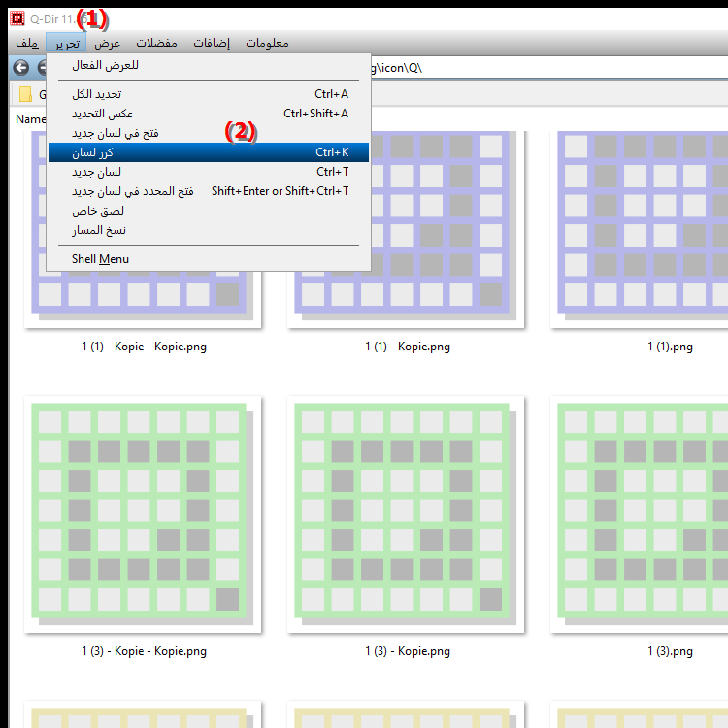Select green thumbnail 1 (3) - Kopie.png
The height and width of the screenshot is (728, 728).
[406, 514]
